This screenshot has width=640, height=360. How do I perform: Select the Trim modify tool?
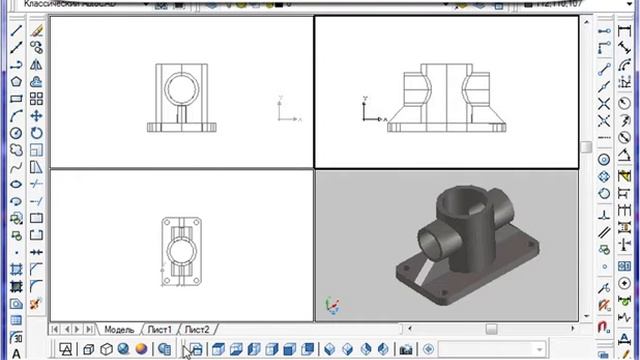(x=36, y=184)
